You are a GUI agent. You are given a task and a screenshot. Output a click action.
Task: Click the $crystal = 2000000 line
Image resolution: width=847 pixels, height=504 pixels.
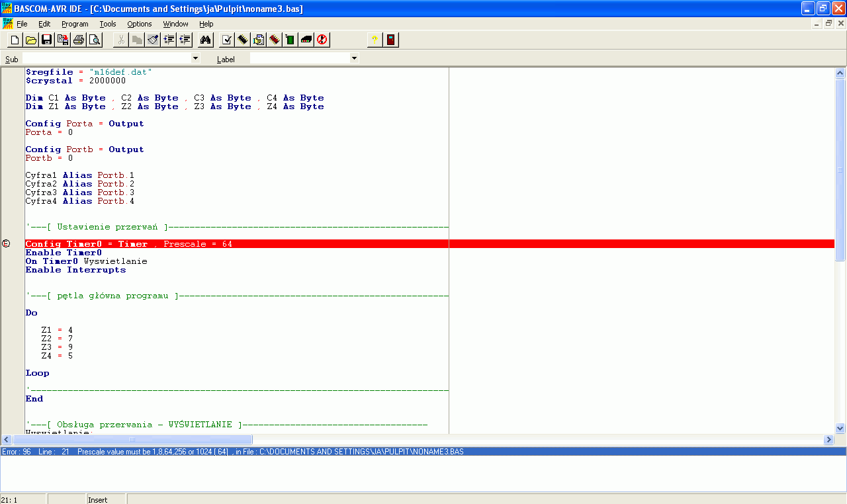(75, 81)
